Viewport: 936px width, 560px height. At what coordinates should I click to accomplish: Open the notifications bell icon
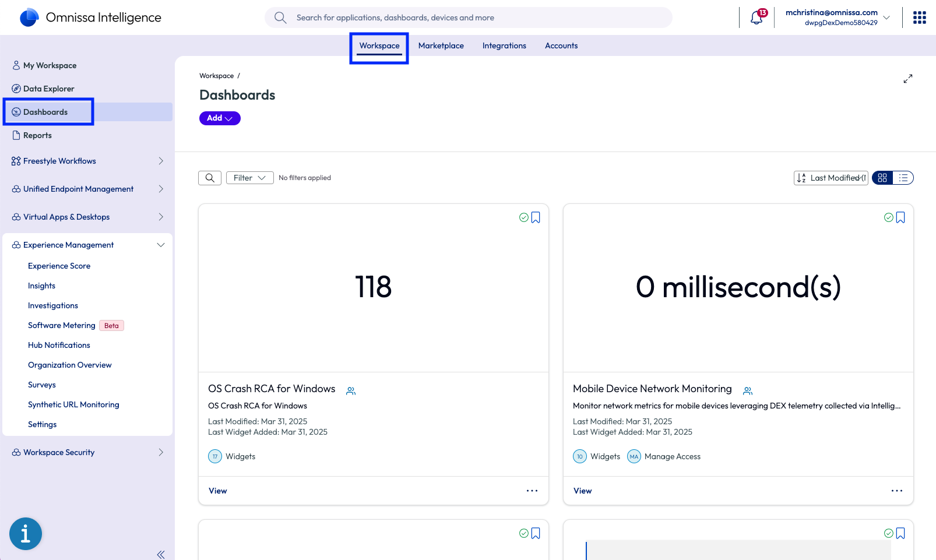(x=756, y=17)
